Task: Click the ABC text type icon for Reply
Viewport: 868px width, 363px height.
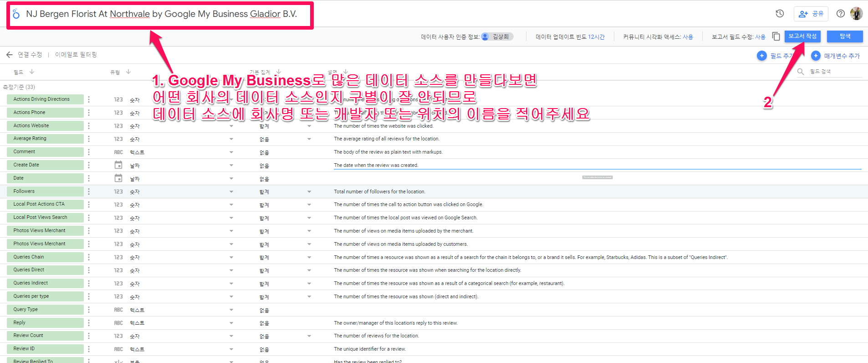Action: (x=118, y=323)
